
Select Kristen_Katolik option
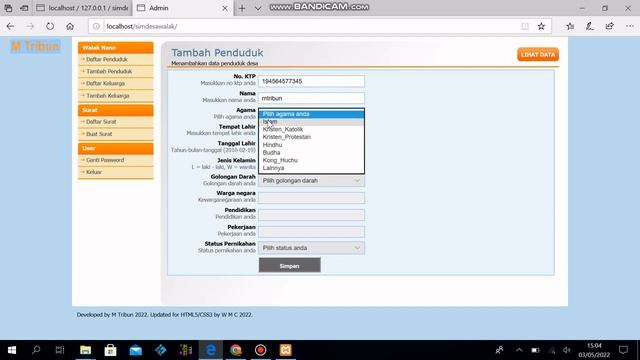pyautogui.click(x=311, y=129)
